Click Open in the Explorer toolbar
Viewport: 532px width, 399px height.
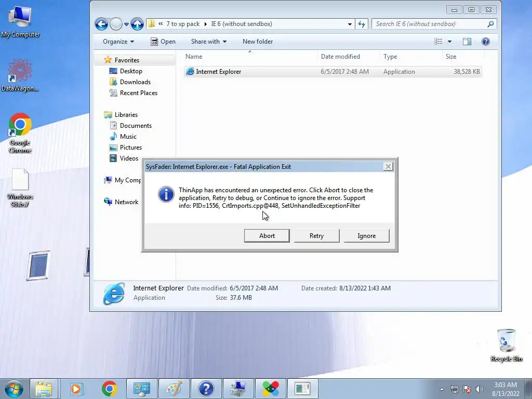[x=163, y=42]
